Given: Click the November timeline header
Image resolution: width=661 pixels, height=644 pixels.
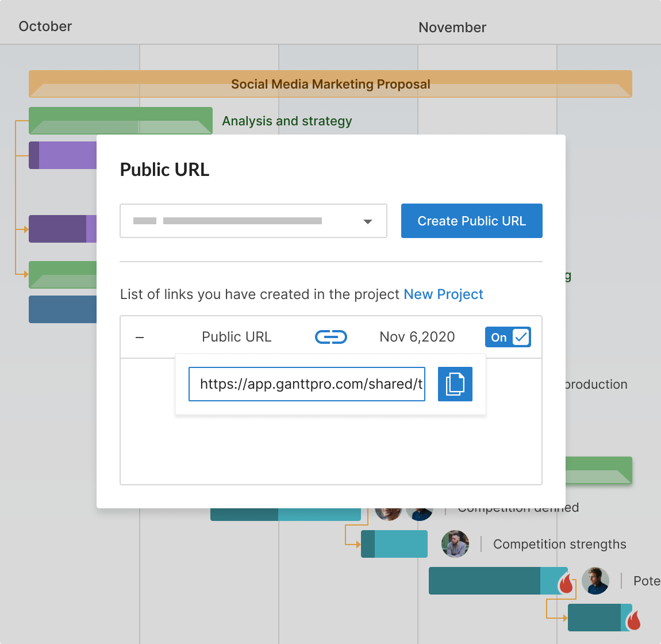Looking at the screenshot, I should click(x=452, y=27).
